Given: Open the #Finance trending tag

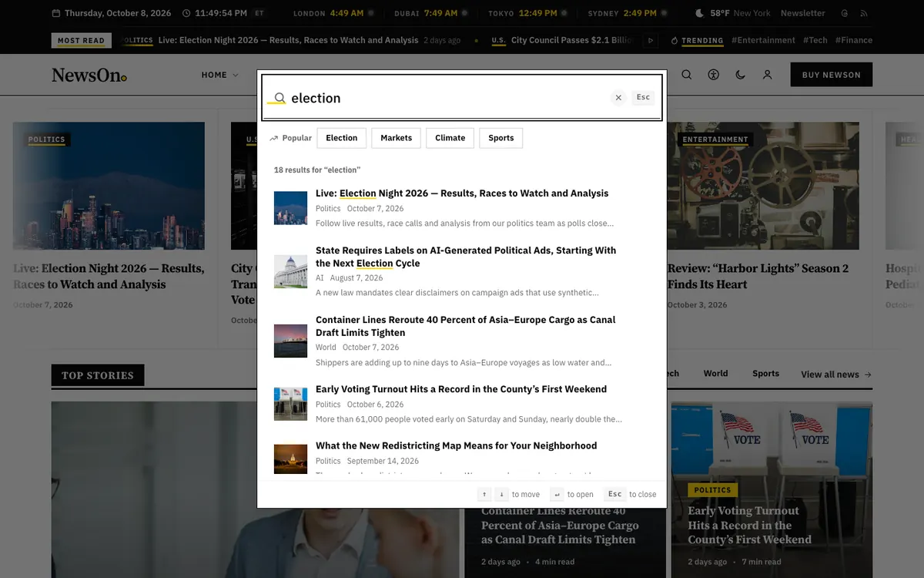Looking at the screenshot, I should [854, 40].
